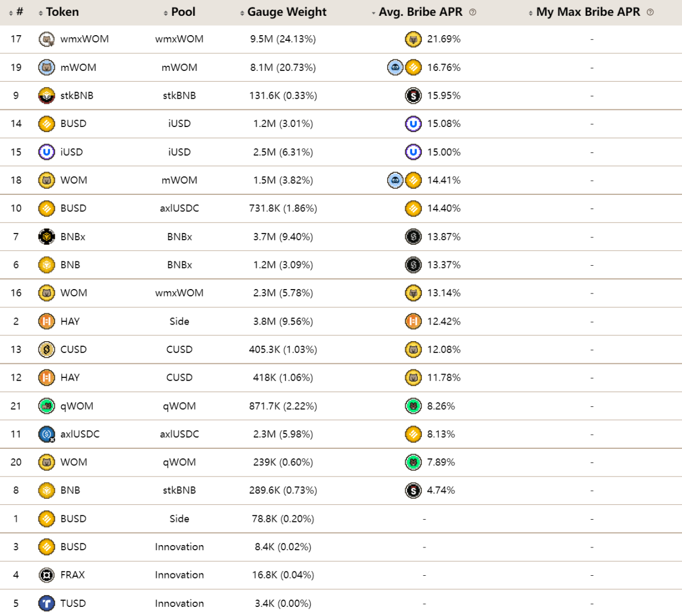Click the mWOM bribe reward icon at 16.76%
This screenshot has height=616, width=682.
tap(395, 67)
